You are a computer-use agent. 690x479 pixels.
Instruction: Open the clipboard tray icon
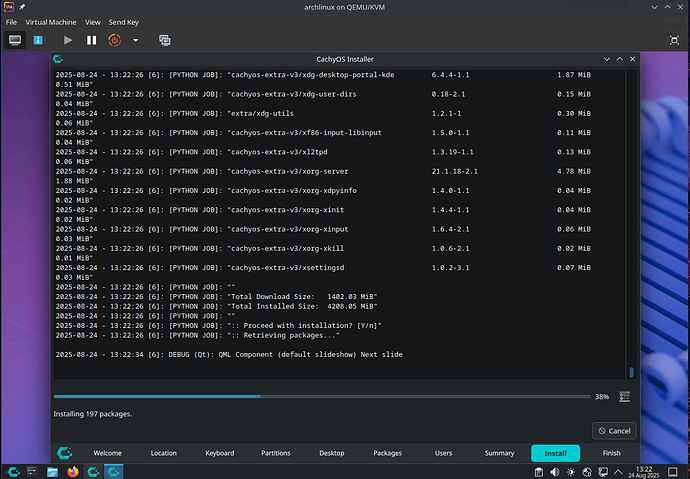click(x=539, y=472)
